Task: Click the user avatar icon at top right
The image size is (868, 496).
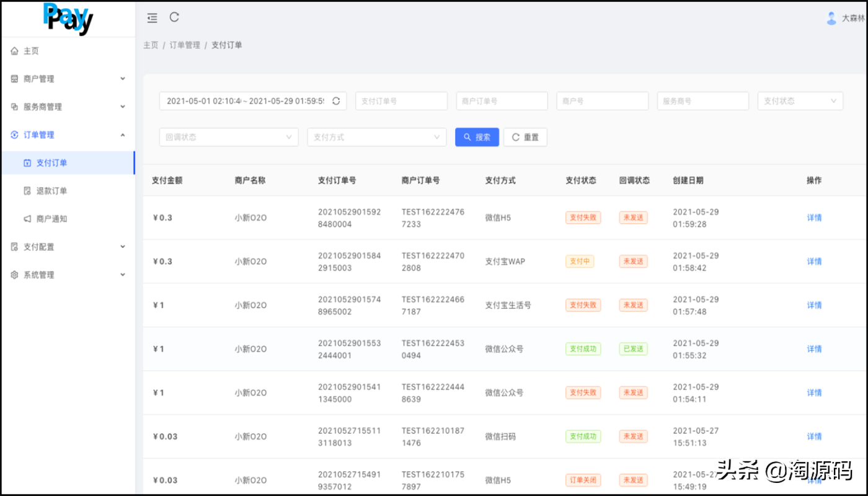Action: [831, 19]
